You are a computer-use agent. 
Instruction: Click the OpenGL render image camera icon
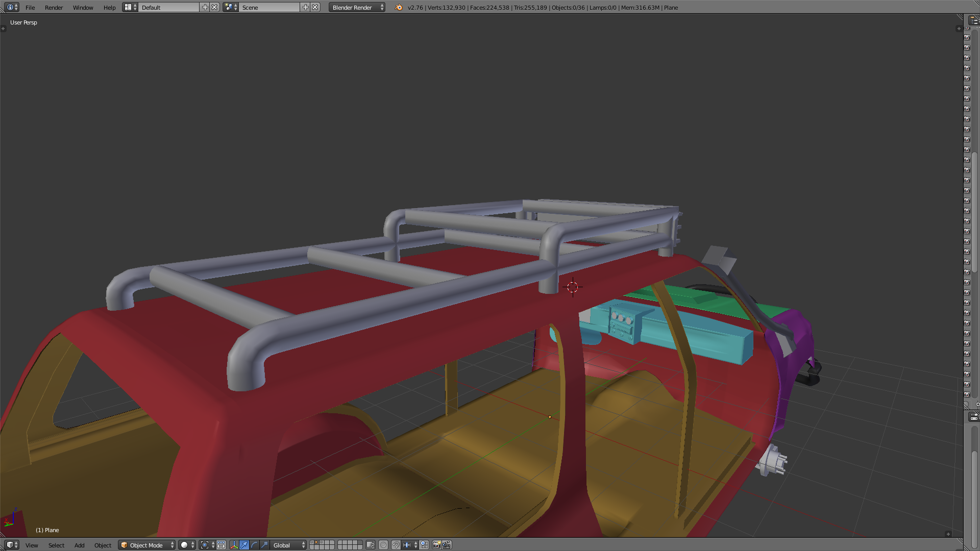click(436, 545)
